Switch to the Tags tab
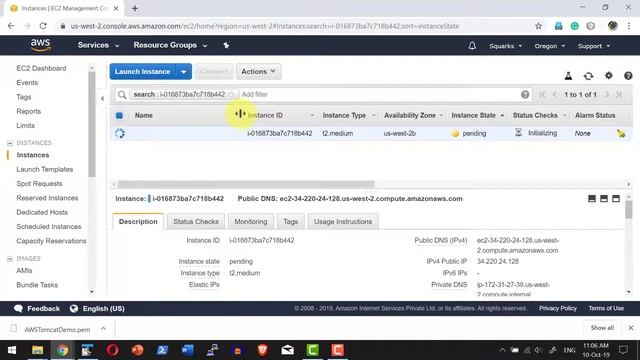The height and width of the screenshot is (360, 640). coord(291,222)
